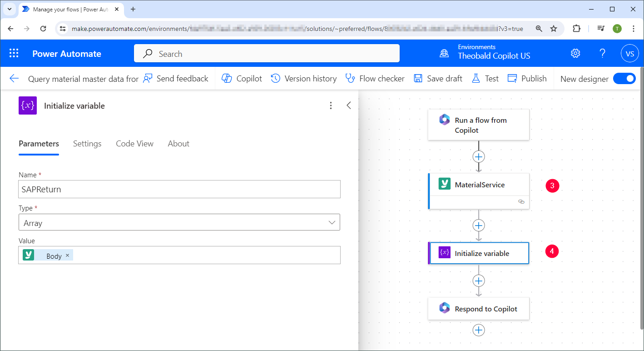Click the site info icon in address bar
The width and height of the screenshot is (644, 351).
tap(63, 29)
